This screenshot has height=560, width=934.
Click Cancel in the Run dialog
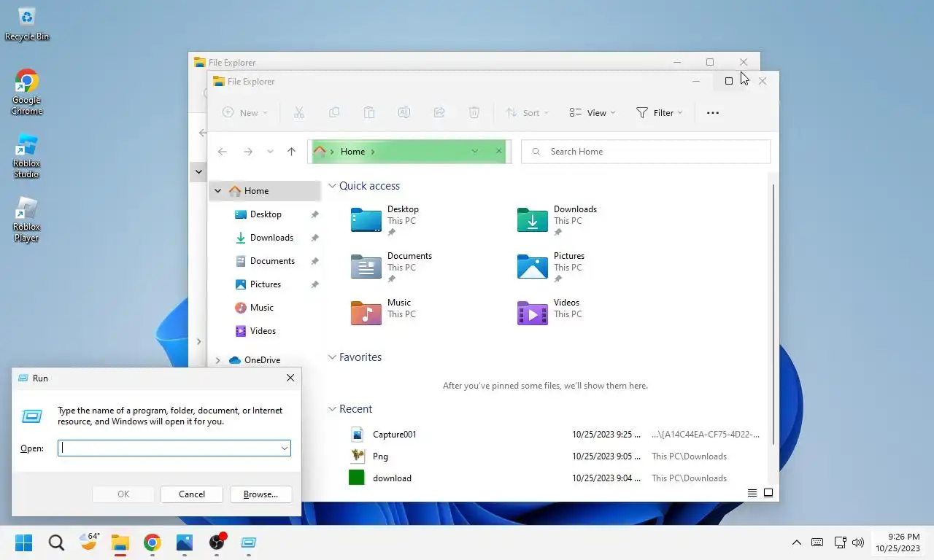(192, 494)
